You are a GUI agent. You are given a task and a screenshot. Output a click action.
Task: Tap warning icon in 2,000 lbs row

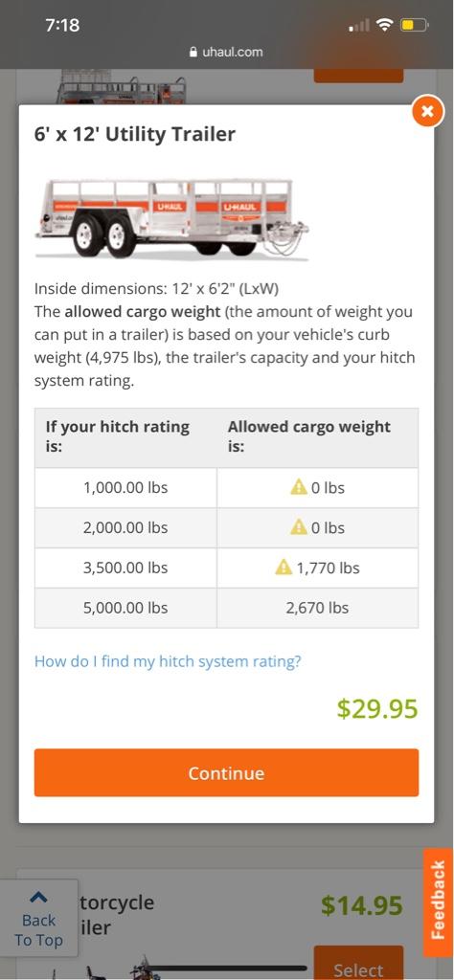(299, 527)
